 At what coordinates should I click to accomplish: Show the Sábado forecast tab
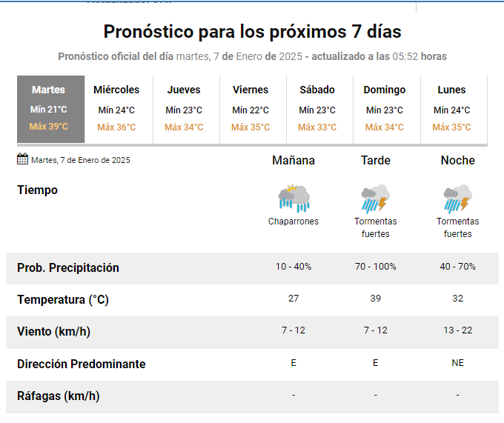pyautogui.click(x=317, y=108)
